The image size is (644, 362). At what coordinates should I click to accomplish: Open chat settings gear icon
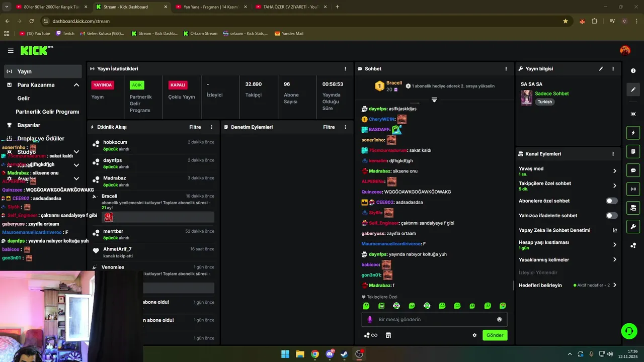[474, 335]
